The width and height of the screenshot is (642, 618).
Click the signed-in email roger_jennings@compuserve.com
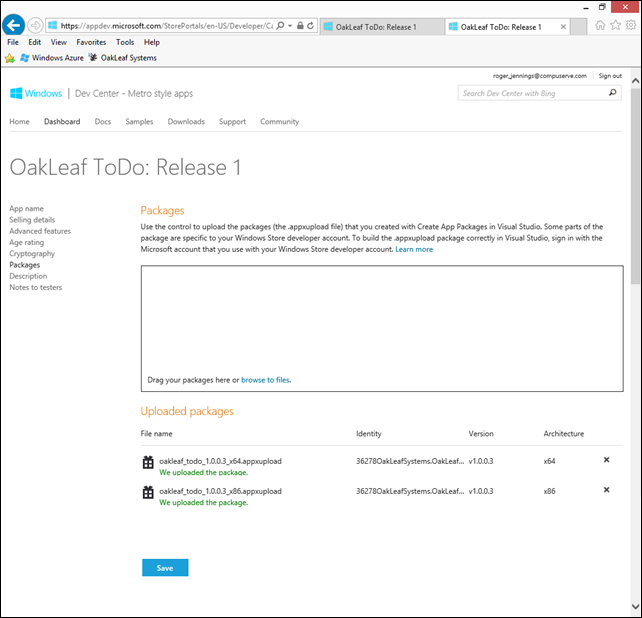click(539, 76)
